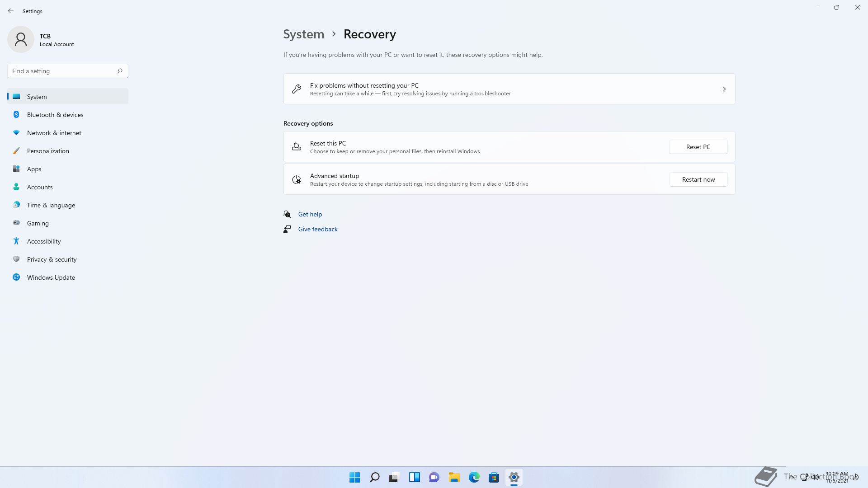
Task: Go back with the Settings back arrow
Action: pyautogui.click(x=11, y=11)
